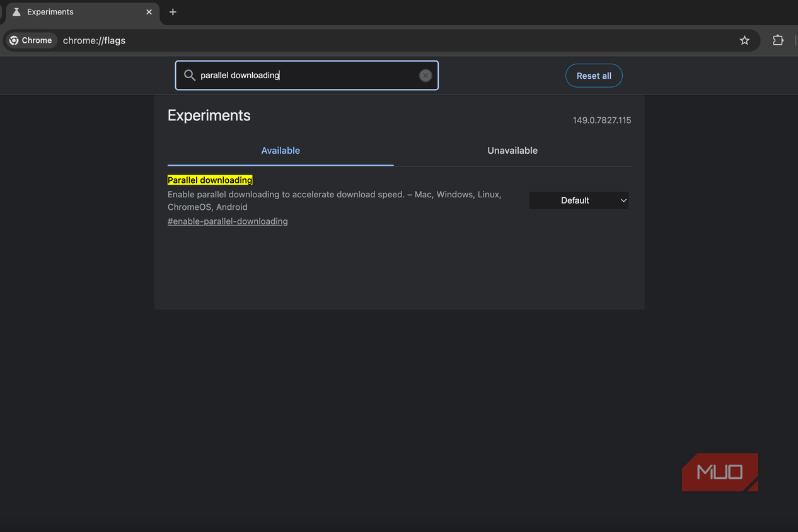Screen dimensions: 798x532
Task: Focus the search flags input field
Action: pos(307,76)
